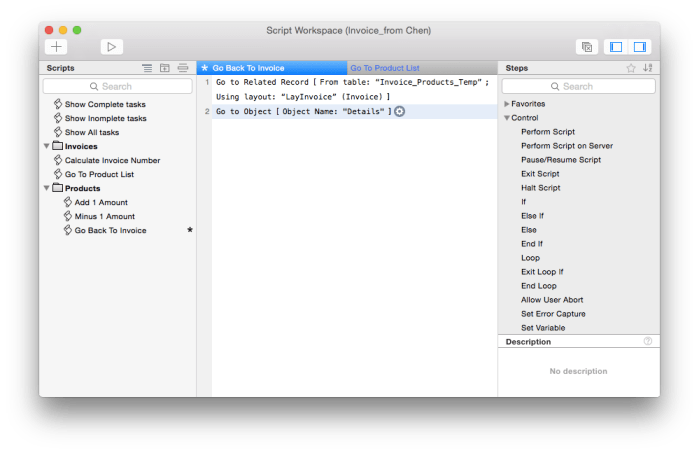
Task: Click the favorites star icon in Steps header
Action: click(x=630, y=68)
